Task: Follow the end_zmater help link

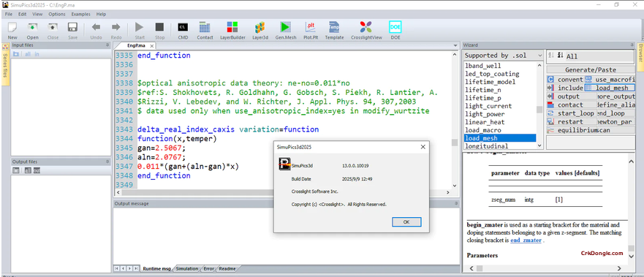Action: click(526, 241)
